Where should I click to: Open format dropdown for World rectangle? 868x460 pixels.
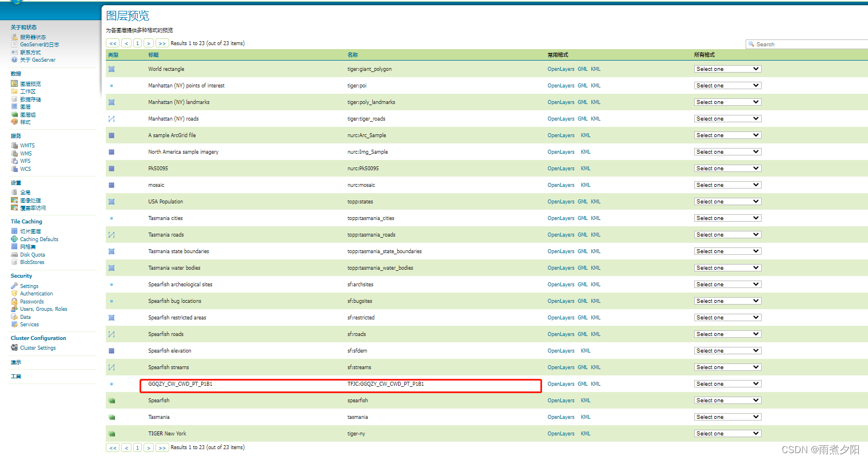coord(727,69)
